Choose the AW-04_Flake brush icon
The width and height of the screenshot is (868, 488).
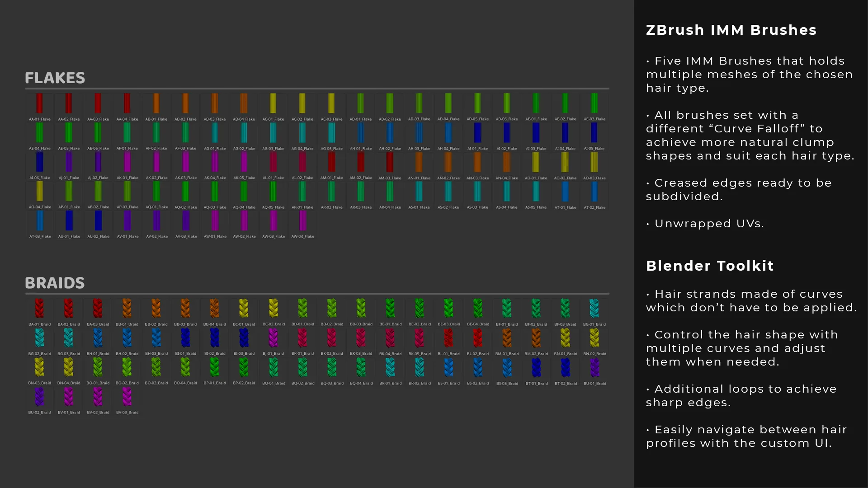tap(302, 221)
